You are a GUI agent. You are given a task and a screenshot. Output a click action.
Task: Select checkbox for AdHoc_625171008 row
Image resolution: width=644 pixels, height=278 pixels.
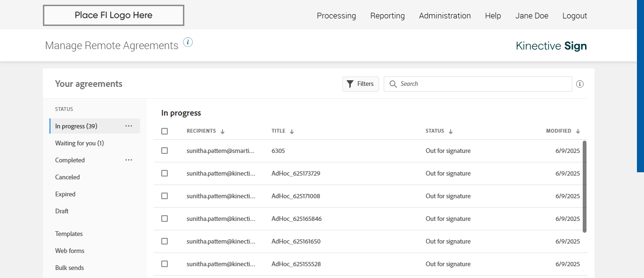pyautogui.click(x=165, y=196)
